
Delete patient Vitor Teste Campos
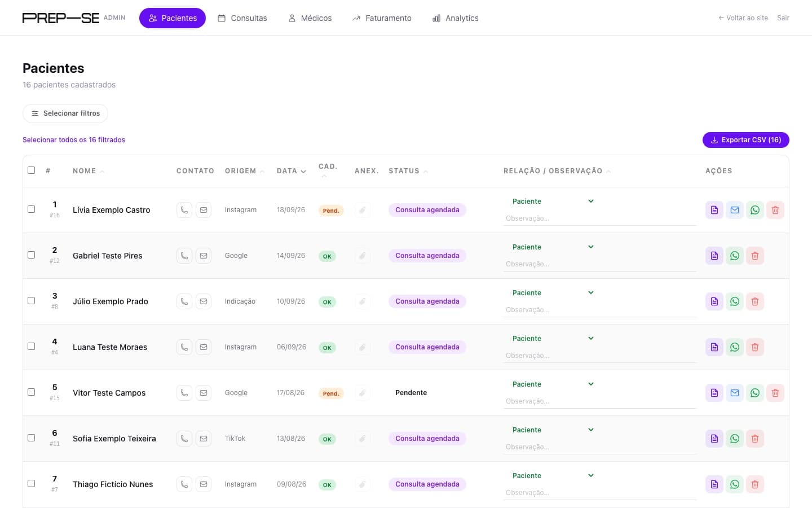(775, 393)
